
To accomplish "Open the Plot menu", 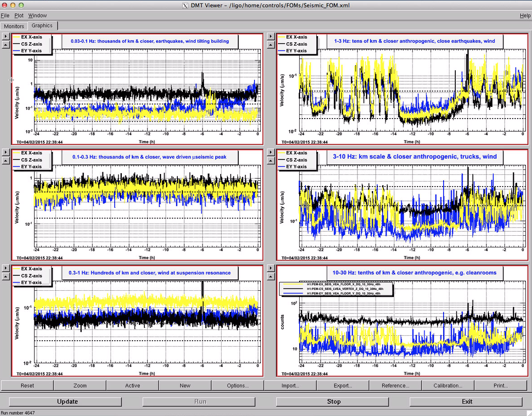I will click(x=19, y=16).
